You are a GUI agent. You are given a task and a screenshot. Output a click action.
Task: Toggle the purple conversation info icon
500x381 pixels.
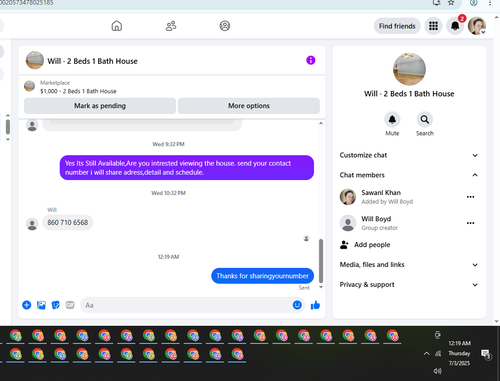(x=311, y=60)
